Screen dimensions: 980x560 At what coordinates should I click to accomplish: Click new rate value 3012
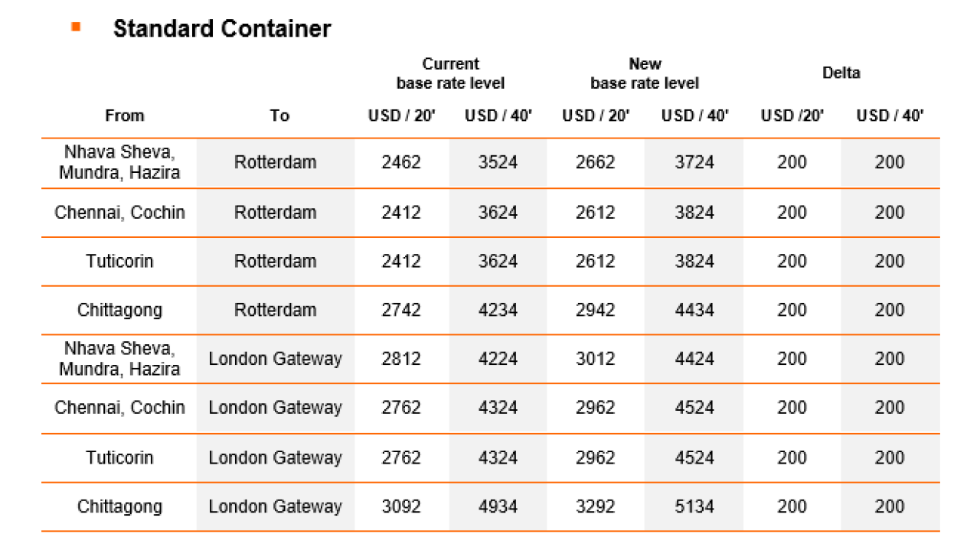596,359
